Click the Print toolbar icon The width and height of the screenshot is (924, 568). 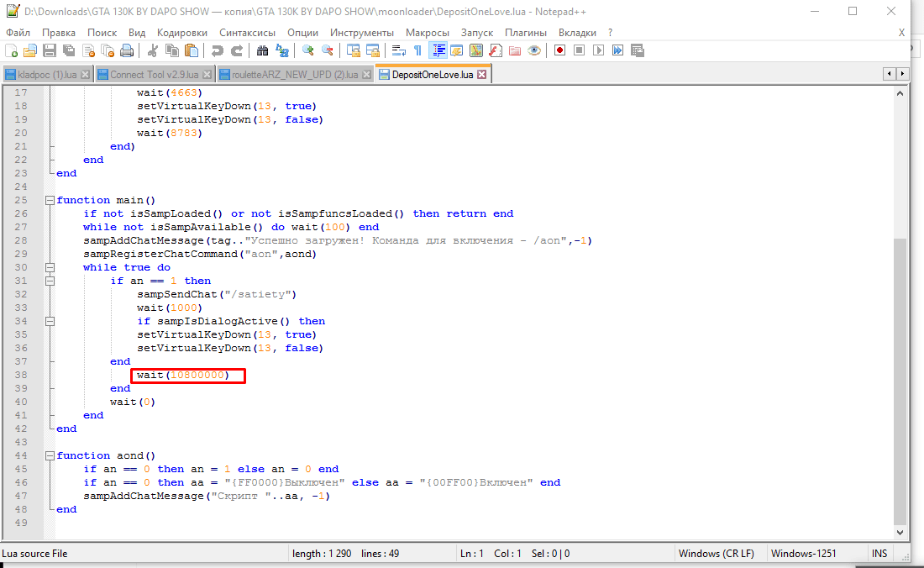pos(127,50)
